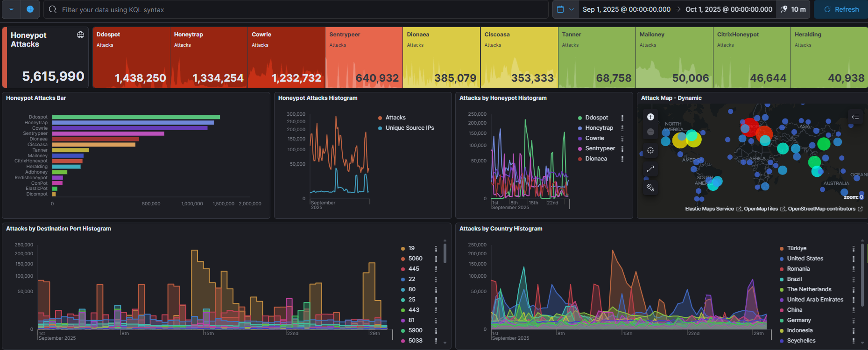This screenshot has height=350, width=868.
Task: Open the date quick menu calendar dropdown
Action: click(565, 9)
